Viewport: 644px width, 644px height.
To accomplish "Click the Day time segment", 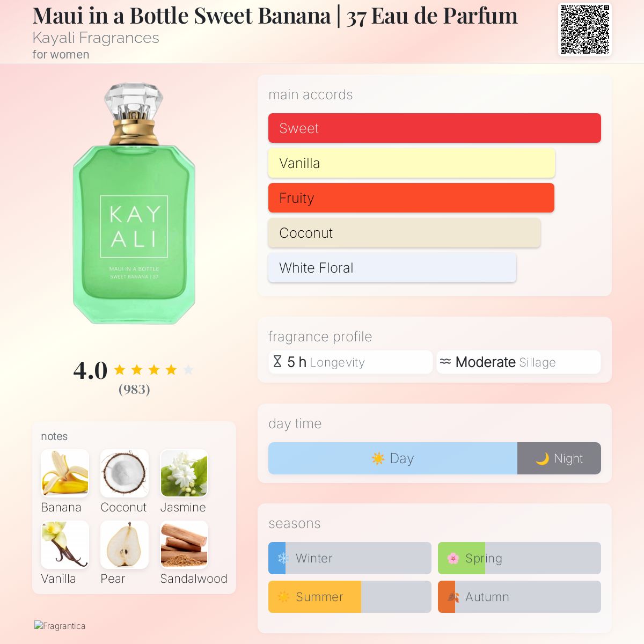I will [392, 458].
